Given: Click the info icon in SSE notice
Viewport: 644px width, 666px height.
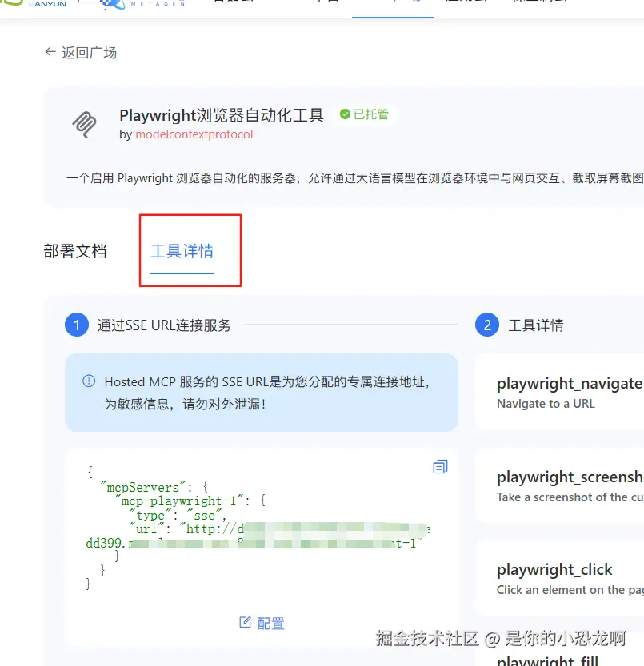Looking at the screenshot, I should 89,381.
